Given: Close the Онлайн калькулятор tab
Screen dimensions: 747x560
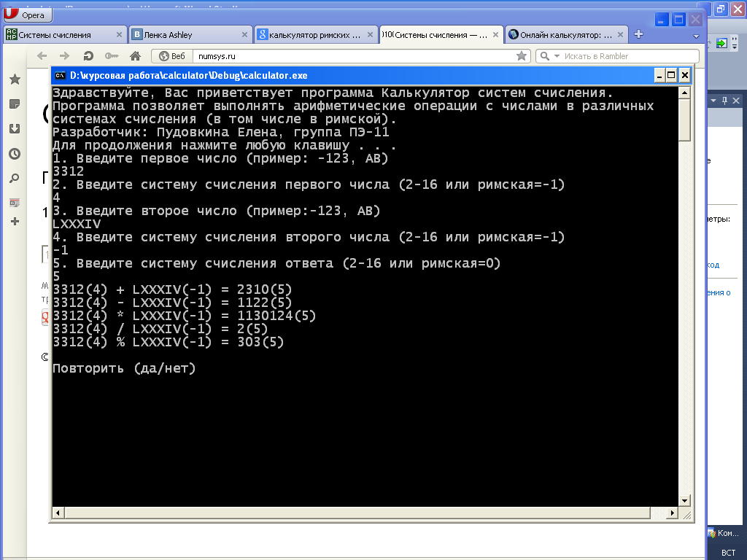Looking at the screenshot, I should pos(620,35).
